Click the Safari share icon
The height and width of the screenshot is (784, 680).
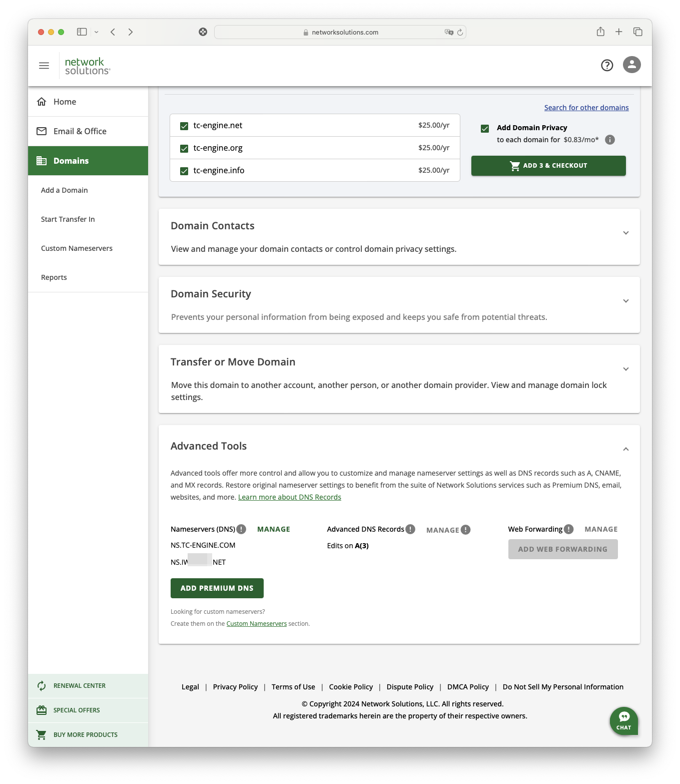600,32
